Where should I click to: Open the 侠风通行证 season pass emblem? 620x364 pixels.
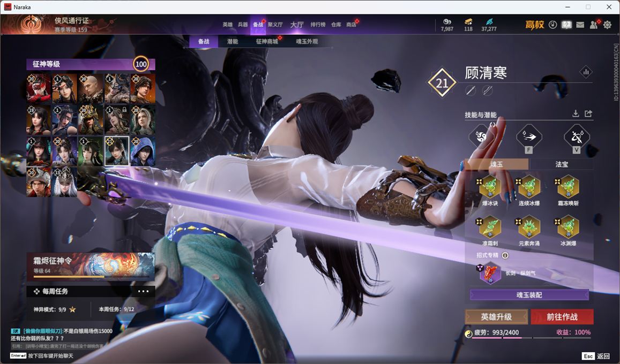tap(32, 25)
